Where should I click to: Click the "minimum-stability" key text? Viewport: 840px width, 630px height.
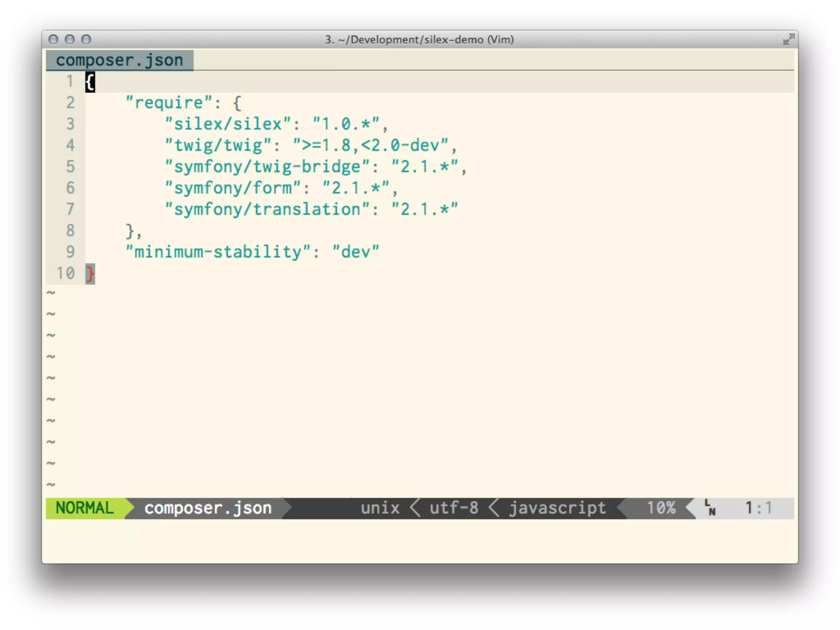click(218, 252)
